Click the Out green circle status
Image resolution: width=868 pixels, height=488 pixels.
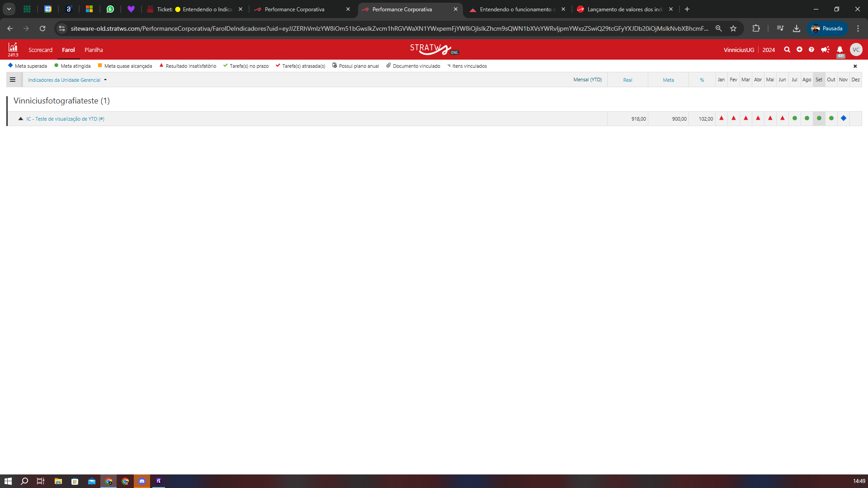(x=831, y=118)
